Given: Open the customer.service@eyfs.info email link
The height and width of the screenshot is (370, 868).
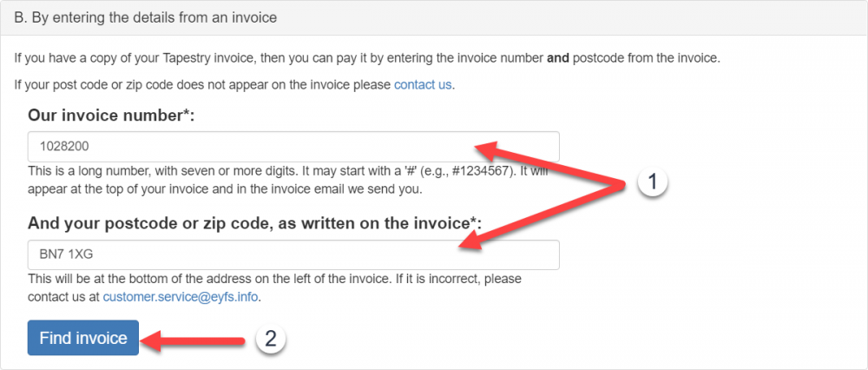Looking at the screenshot, I should (x=181, y=297).
